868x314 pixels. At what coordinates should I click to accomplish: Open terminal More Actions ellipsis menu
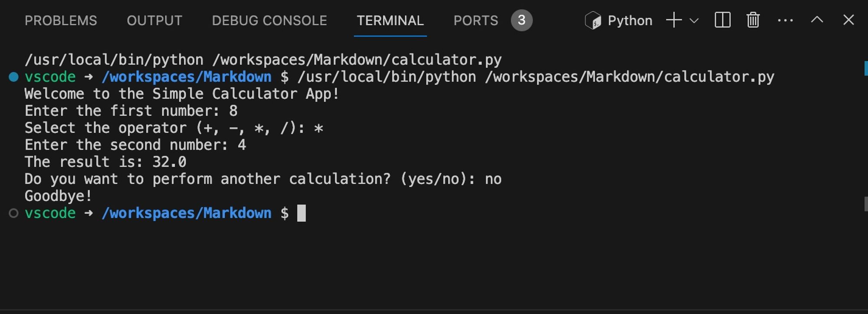pyautogui.click(x=786, y=20)
